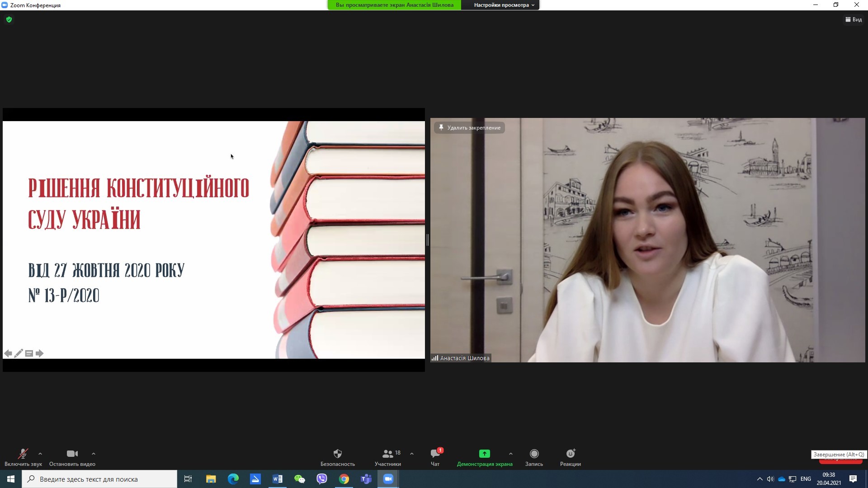Image resolution: width=868 pixels, height=488 pixels.
Task: Expand video options arrow beside camera
Action: [94, 454]
